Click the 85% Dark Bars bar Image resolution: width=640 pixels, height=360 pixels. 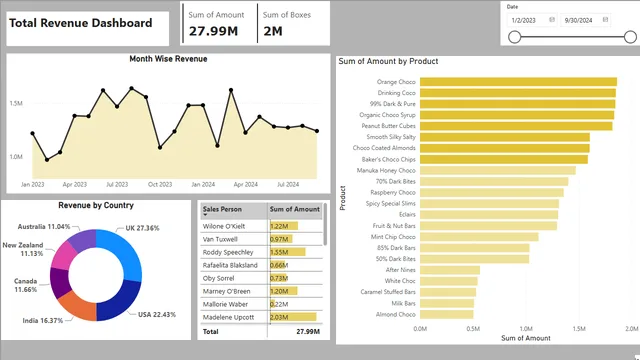coord(475,248)
